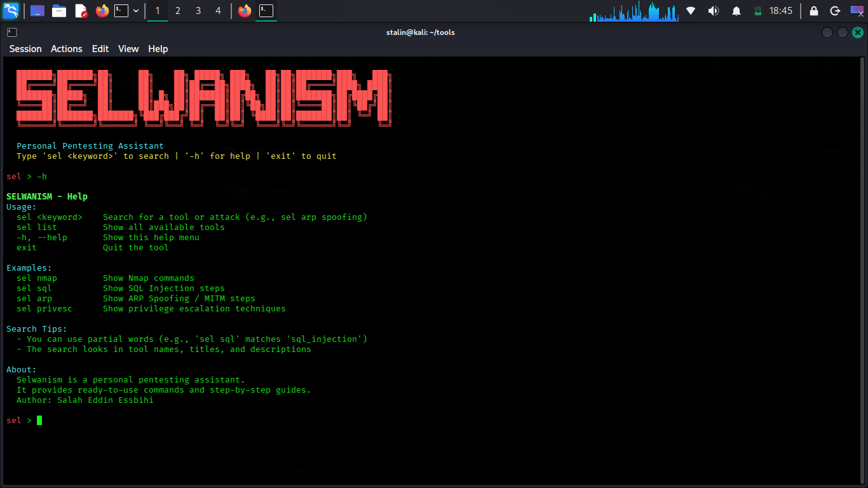Click the window title 'stalin@kali: ~/tools'
The height and width of the screenshot is (488, 868).
point(421,32)
